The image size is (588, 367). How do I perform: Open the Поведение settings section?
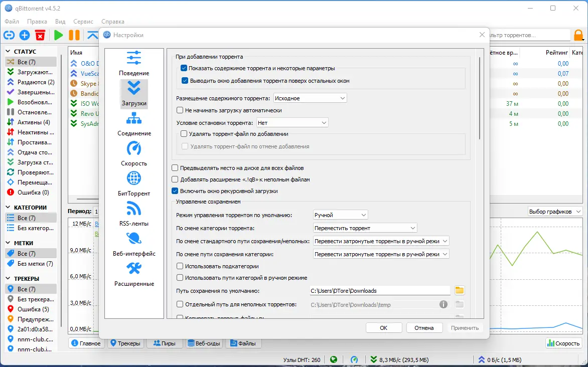[x=134, y=63]
